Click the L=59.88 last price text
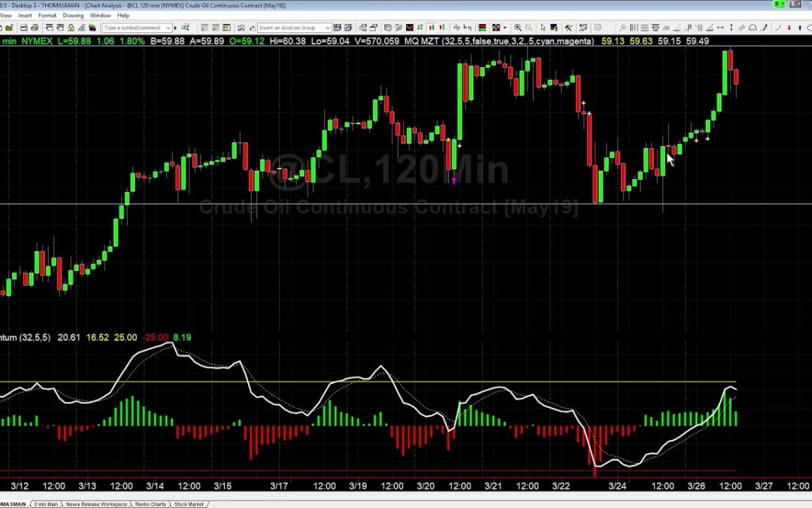The height and width of the screenshot is (508, 812). (x=74, y=41)
